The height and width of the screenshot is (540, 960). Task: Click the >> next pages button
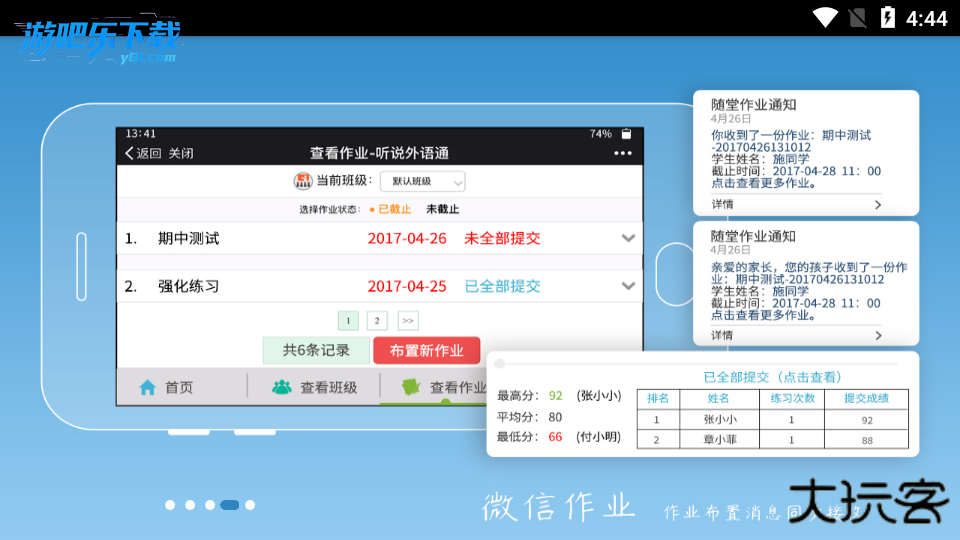point(408,321)
